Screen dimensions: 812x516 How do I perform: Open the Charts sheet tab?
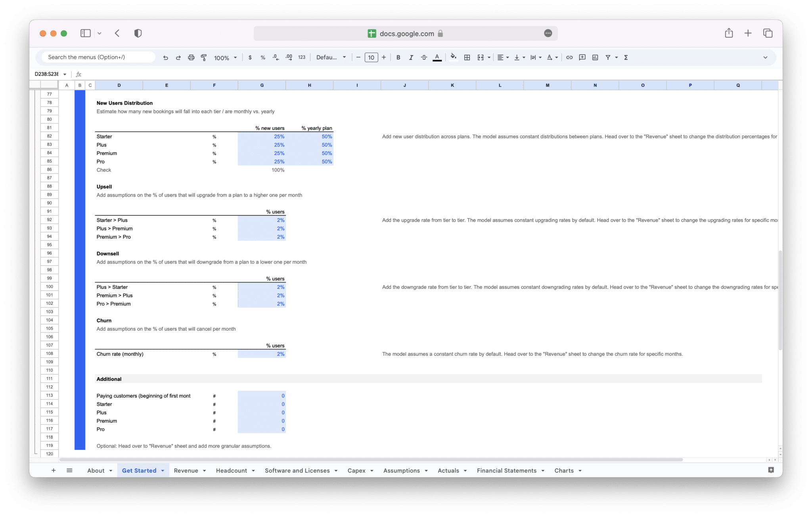click(565, 470)
